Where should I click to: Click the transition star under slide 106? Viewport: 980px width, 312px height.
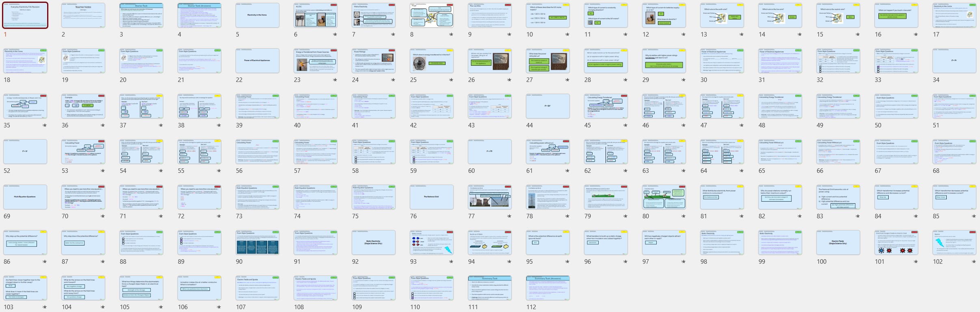(218, 307)
